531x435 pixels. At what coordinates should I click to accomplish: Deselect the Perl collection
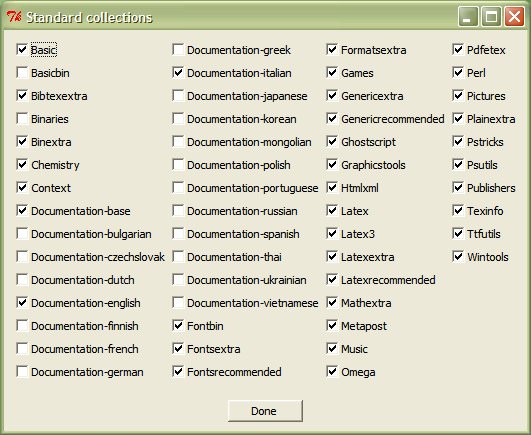tap(458, 72)
